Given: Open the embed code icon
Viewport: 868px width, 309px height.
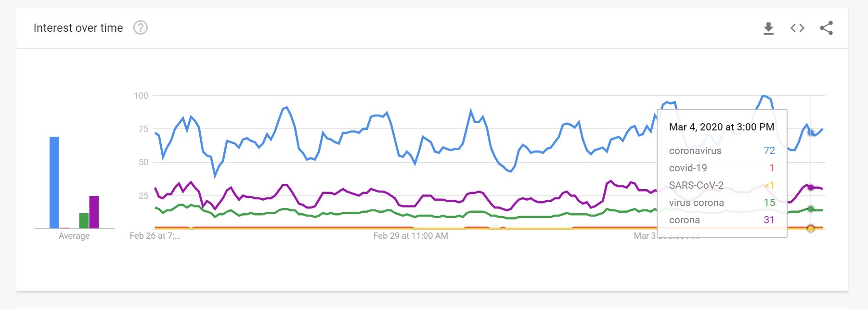Looking at the screenshot, I should (797, 28).
